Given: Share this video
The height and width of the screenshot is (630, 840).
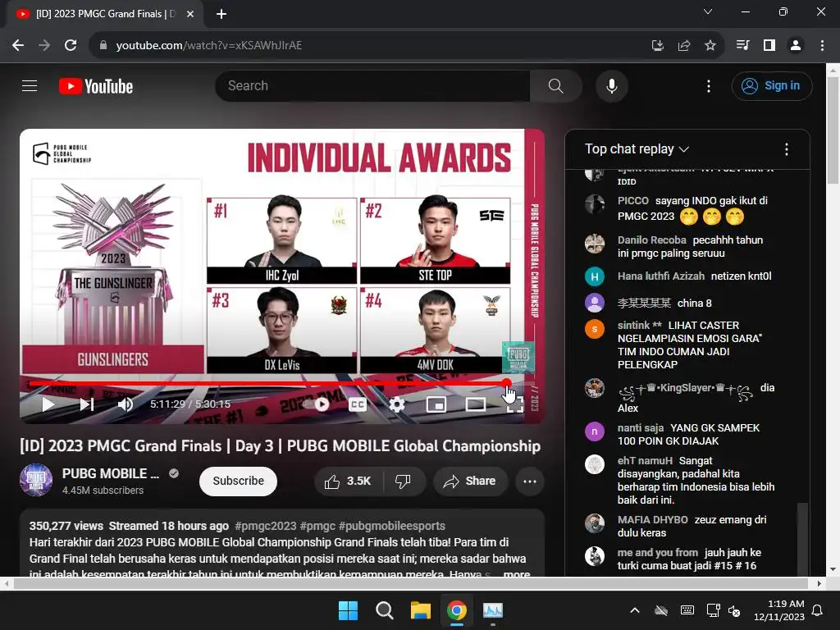Looking at the screenshot, I should [469, 481].
